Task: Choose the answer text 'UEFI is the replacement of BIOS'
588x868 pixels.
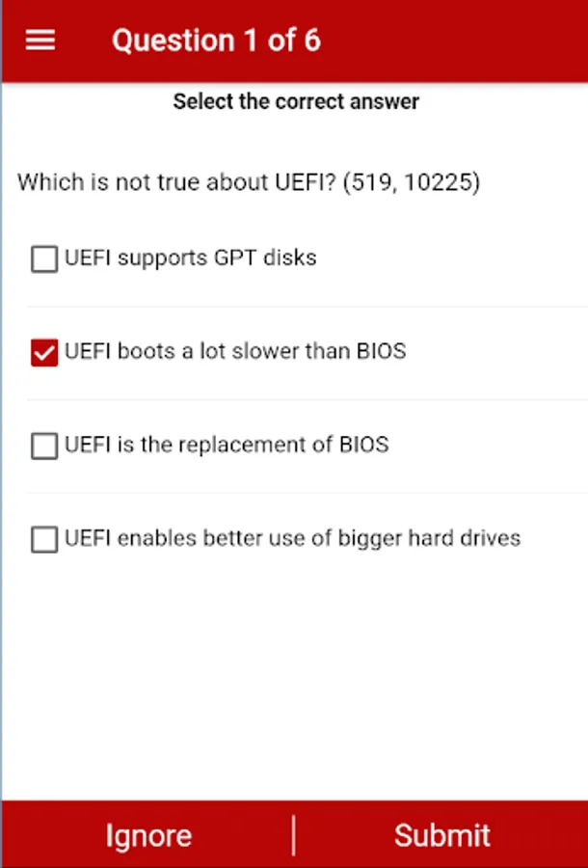Action: [227, 445]
